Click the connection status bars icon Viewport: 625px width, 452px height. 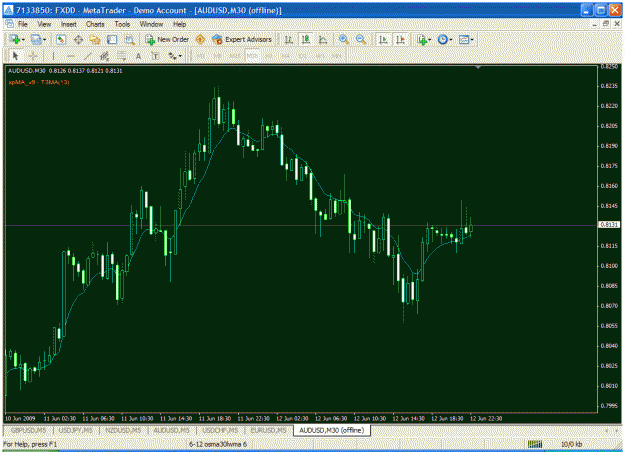tap(535, 444)
